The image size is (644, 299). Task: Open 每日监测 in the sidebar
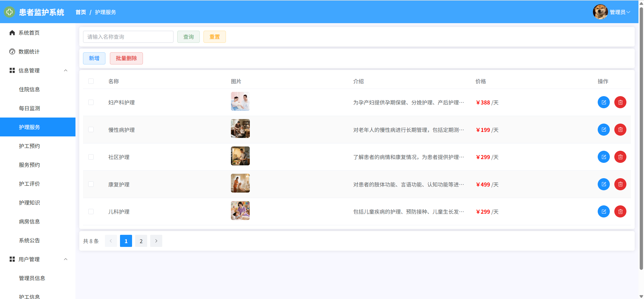(29, 108)
